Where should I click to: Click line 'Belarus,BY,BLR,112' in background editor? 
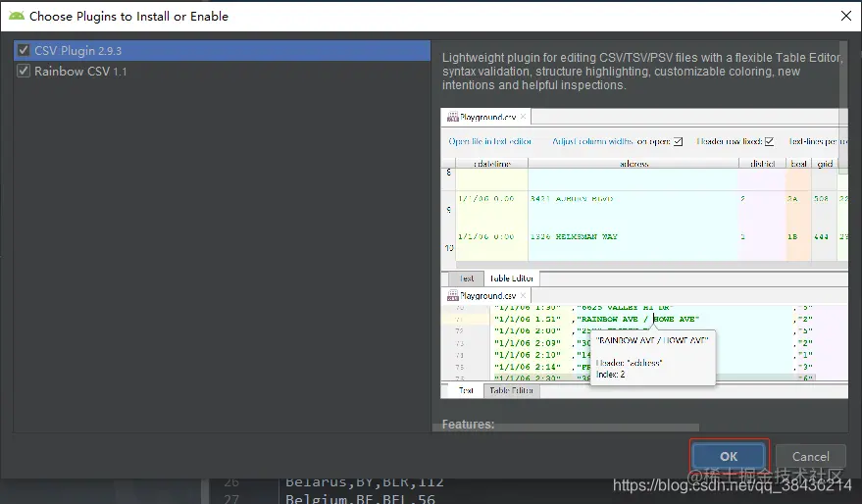365,482
